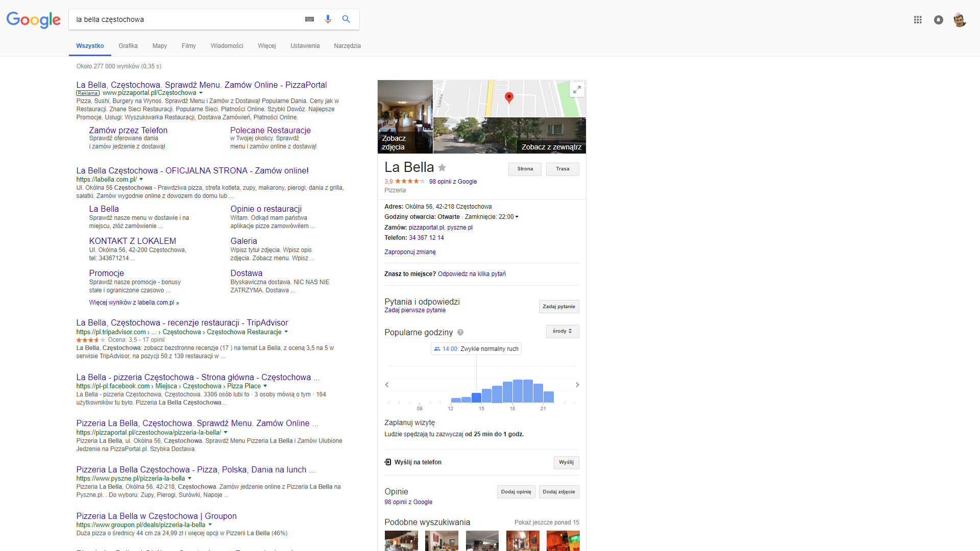The height and width of the screenshot is (551, 980).
Task: Go to previous day in popular hours chart
Action: click(x=387, y=385)
